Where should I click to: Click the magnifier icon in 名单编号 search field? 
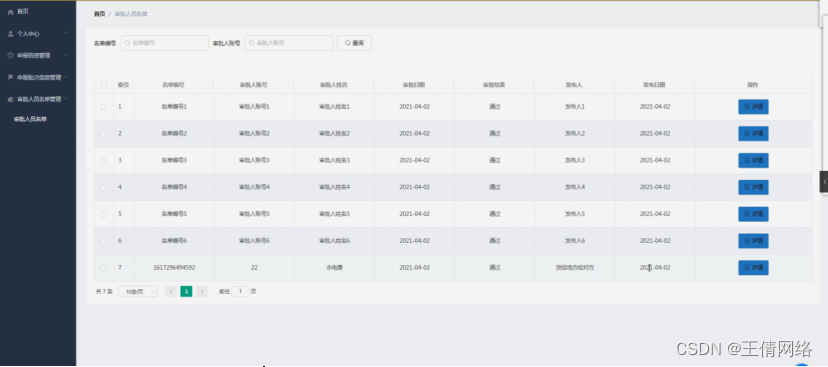127,43
